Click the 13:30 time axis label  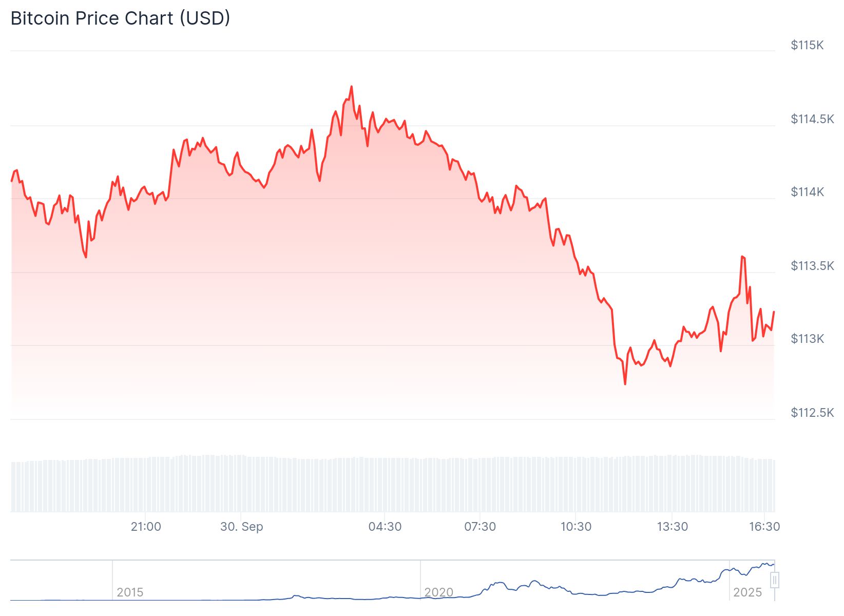click(672, 527)
